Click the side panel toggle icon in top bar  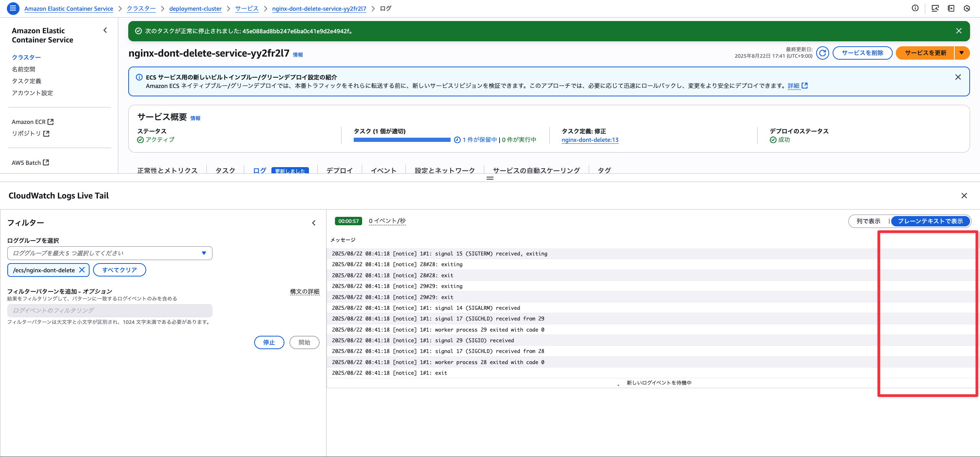click(951, 8)
